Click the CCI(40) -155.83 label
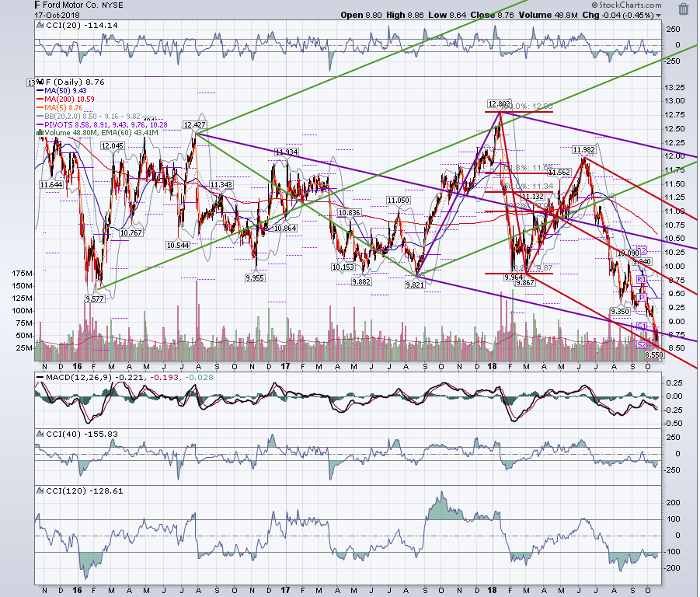 [x=82, y=434]
